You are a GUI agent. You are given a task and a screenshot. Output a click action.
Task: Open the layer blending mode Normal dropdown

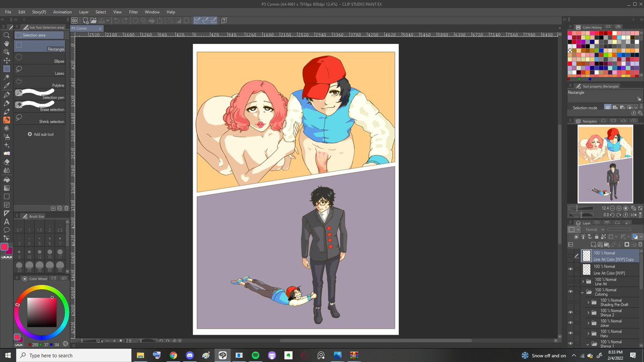pos(594,230)
